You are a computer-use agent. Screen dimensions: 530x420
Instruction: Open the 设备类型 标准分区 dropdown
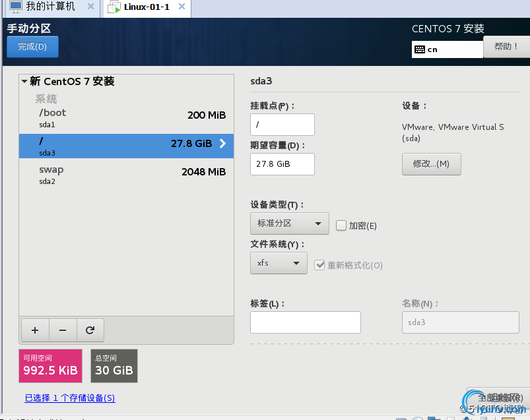(x=290, y=224)
